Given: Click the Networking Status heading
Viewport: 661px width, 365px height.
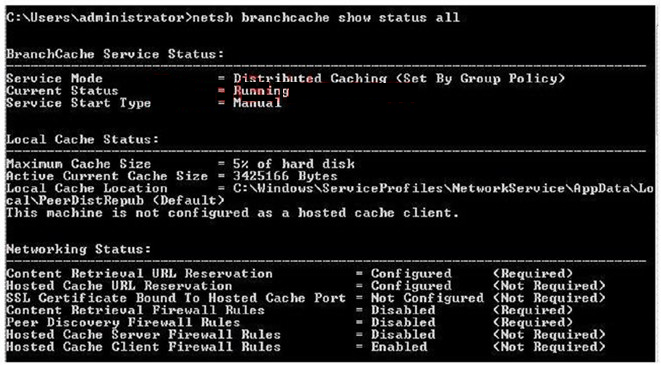Looking at the screenshot, I should 78,249.
